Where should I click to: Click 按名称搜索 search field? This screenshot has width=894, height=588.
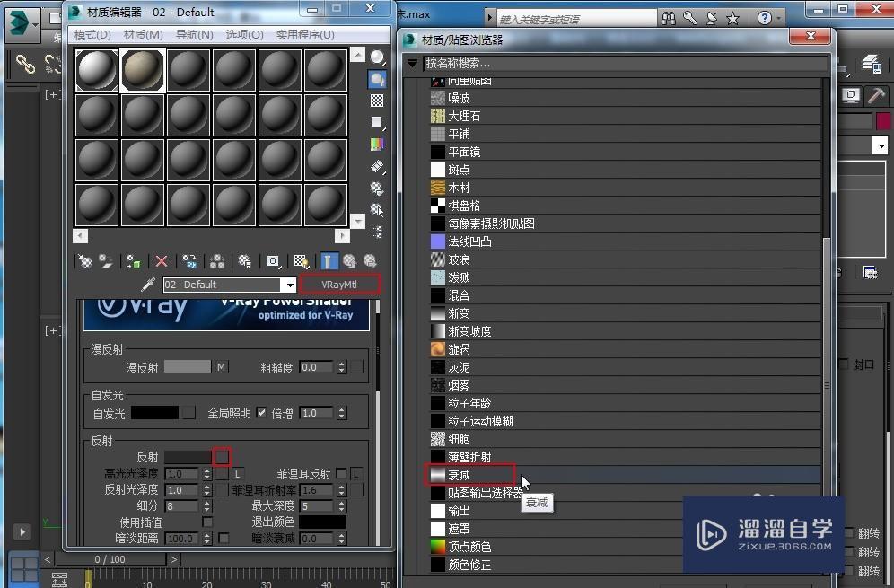(x=626, y=64)
